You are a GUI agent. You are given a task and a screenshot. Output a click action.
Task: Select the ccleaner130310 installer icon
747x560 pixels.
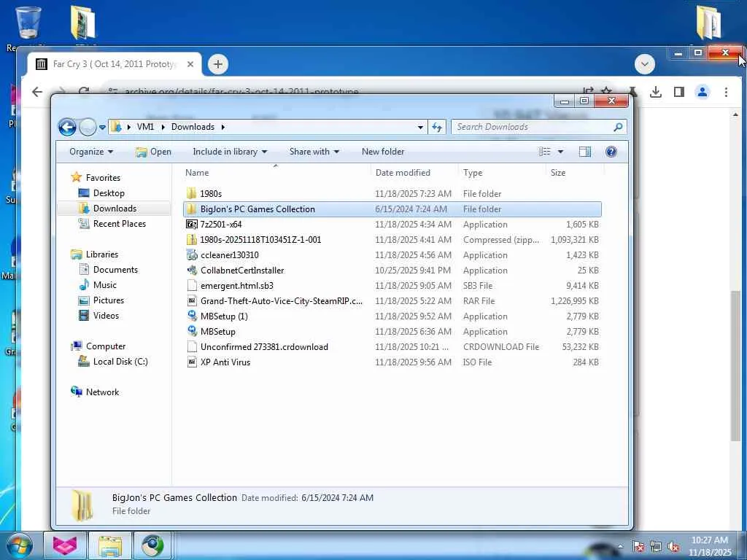192,254
